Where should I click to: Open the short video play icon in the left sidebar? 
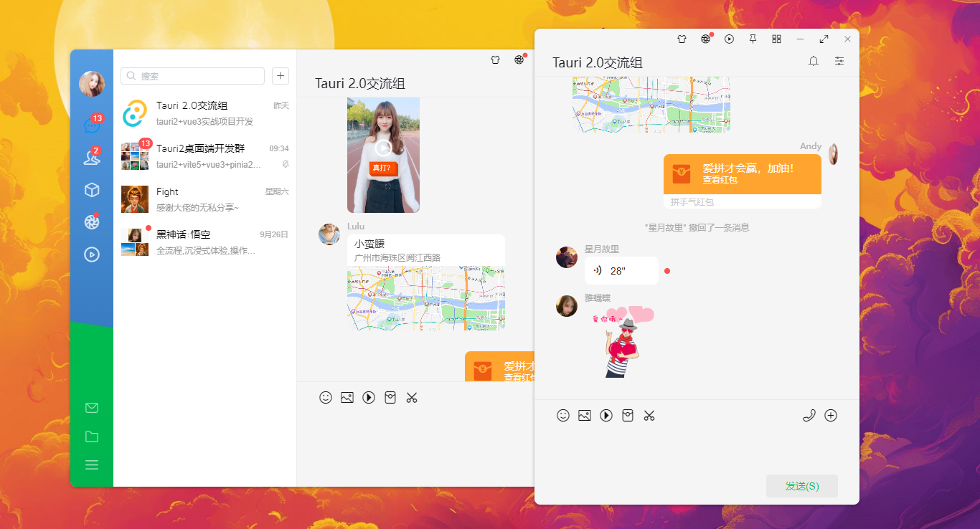tap(92, 254)
